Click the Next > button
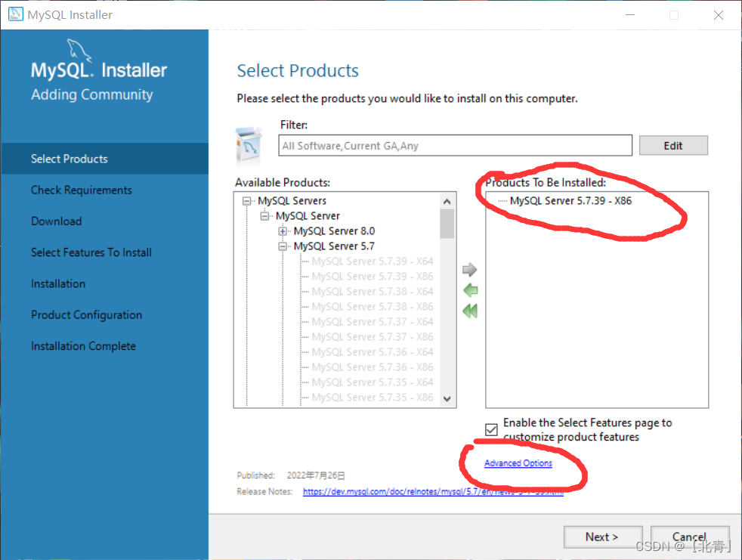The height and width of the screenshot is (560, 742). point(603,537)
